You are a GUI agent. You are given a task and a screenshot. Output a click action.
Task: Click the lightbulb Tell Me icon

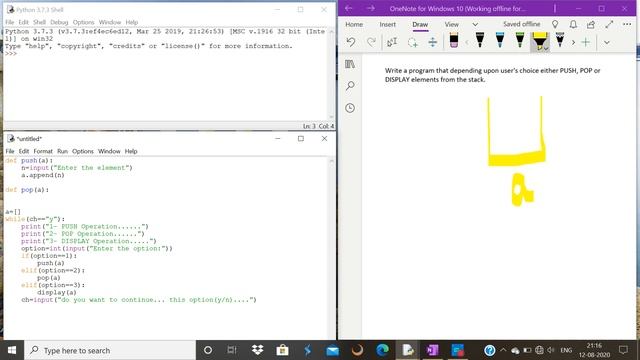tap(555, 24)
